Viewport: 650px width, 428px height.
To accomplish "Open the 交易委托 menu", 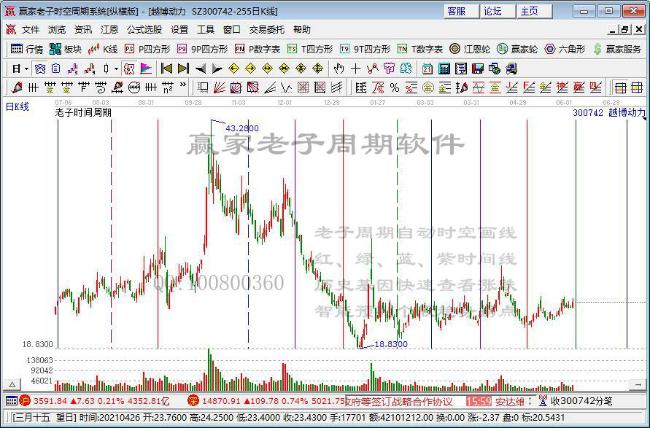I will (267, 29).
